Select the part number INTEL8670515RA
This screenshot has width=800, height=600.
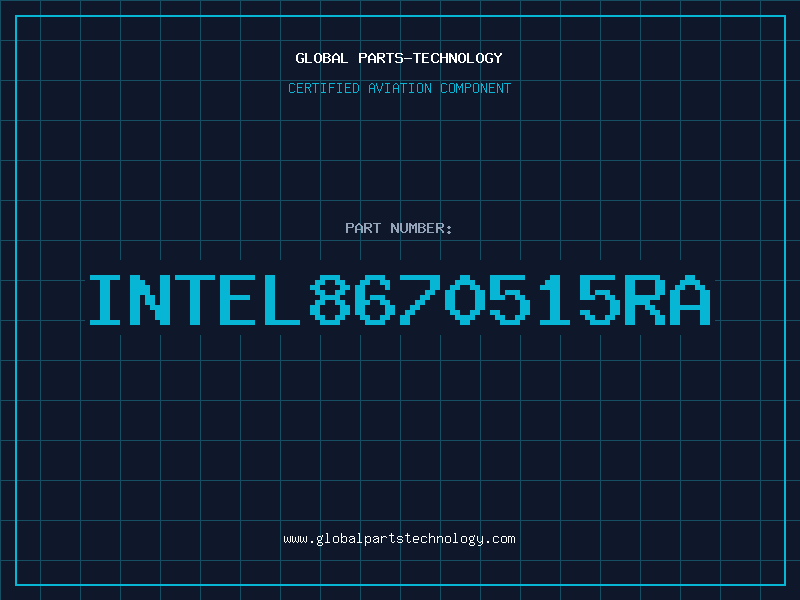pyautogui.click(x=400, y=300)
